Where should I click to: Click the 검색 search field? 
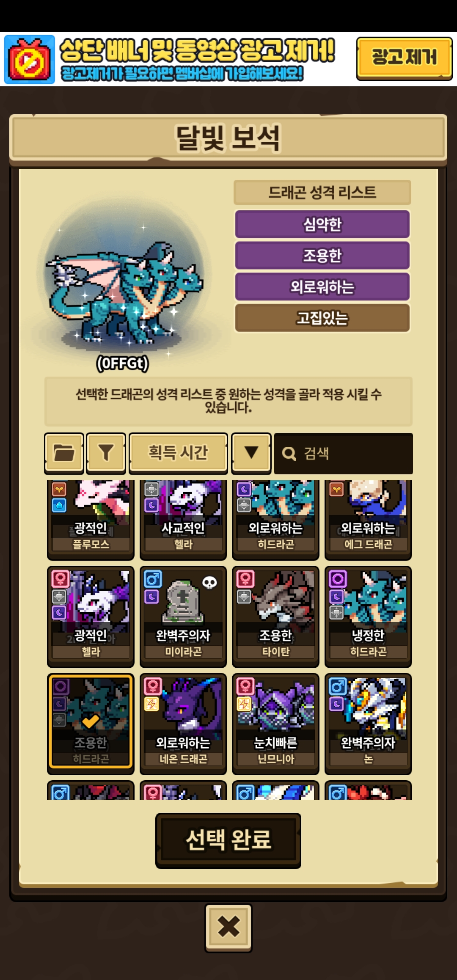click(344, 453)
